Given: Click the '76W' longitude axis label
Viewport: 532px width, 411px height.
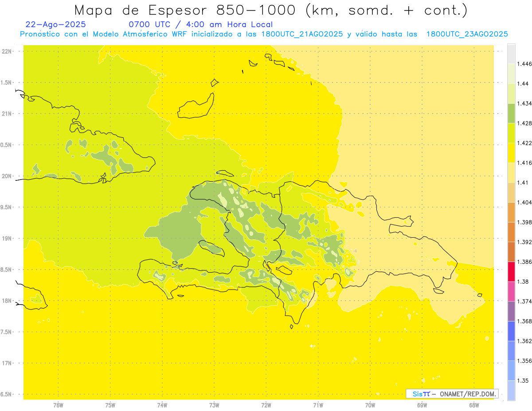Looking at the screenshot, I should click(58, 405).
